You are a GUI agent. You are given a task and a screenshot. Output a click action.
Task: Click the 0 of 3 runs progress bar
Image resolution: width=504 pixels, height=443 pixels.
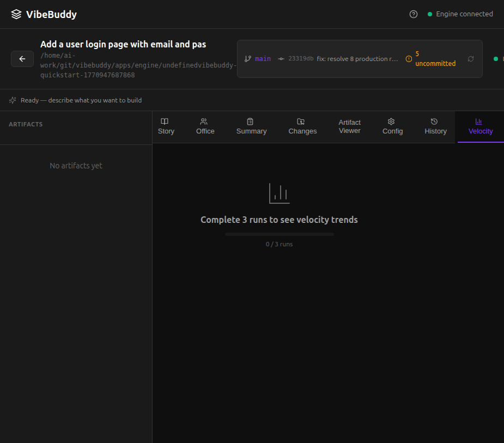point(279,234)
